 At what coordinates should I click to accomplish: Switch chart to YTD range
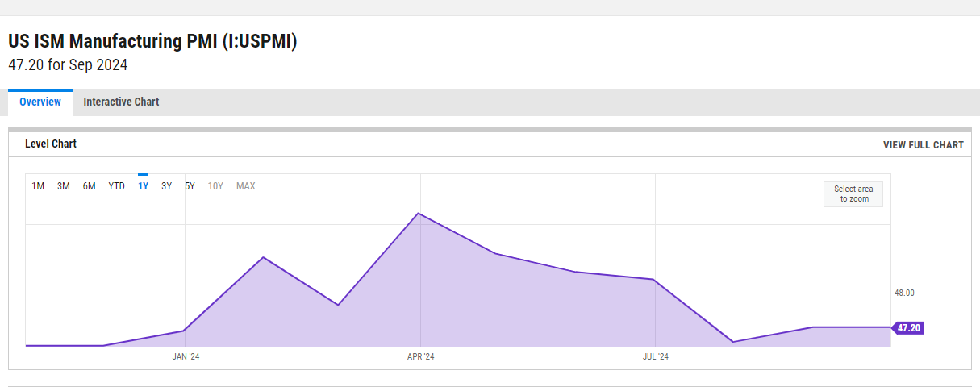pyautogui.click(x=117, y=186)
